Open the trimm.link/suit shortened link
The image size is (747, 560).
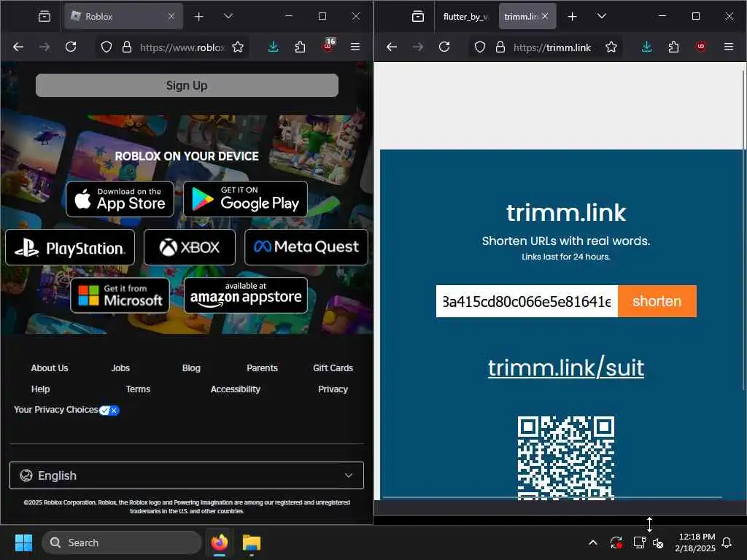[566, 367]
